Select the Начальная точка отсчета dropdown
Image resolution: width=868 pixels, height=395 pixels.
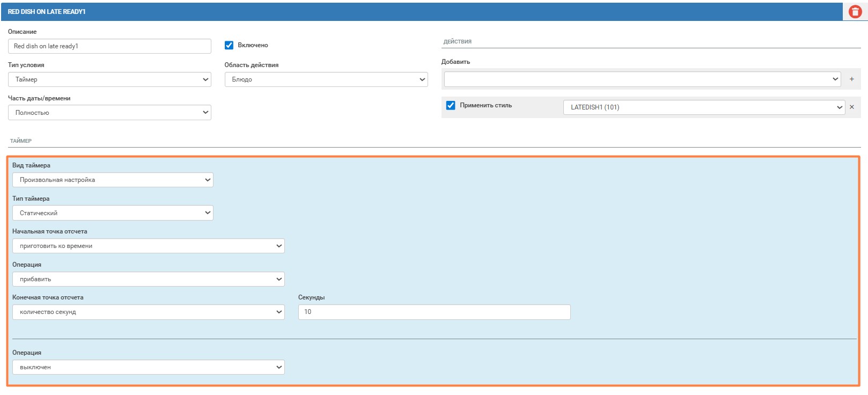click(x=148, y=246)
